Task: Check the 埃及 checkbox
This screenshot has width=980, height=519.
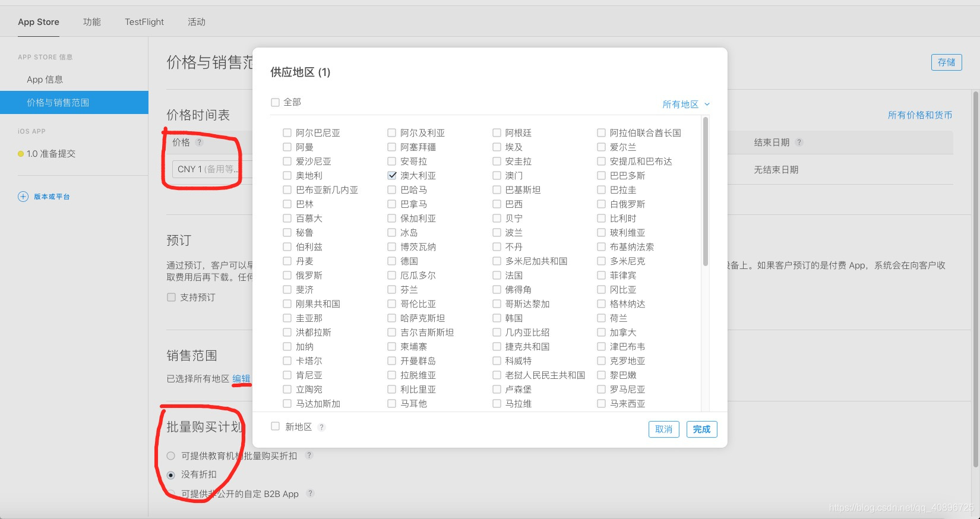Action: (497, 147)
